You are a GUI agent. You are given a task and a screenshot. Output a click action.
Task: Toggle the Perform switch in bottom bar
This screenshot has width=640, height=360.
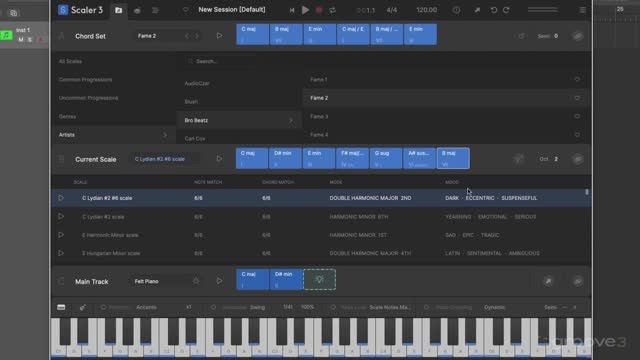pyautogui.click(x=103, y=307)
